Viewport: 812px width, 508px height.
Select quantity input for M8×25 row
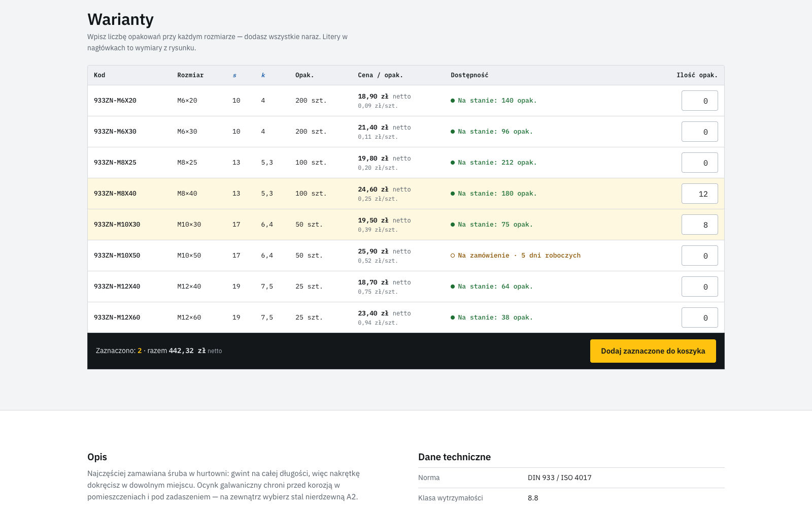point(699,163)
